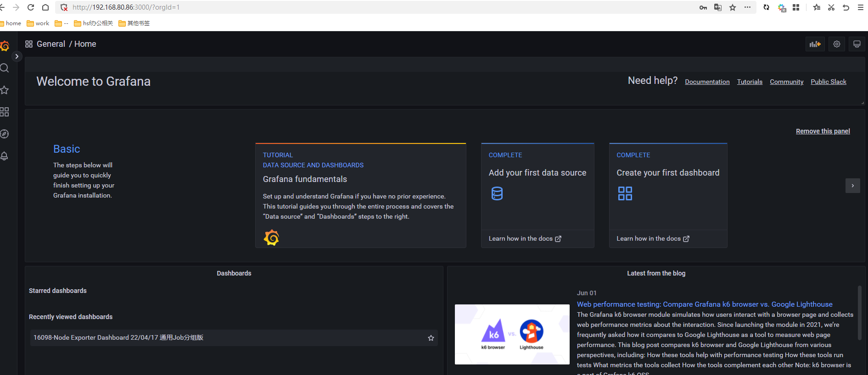Viewport: 868px width, 375px height.
Task: Click the Basic heading text
Action: 67,149
